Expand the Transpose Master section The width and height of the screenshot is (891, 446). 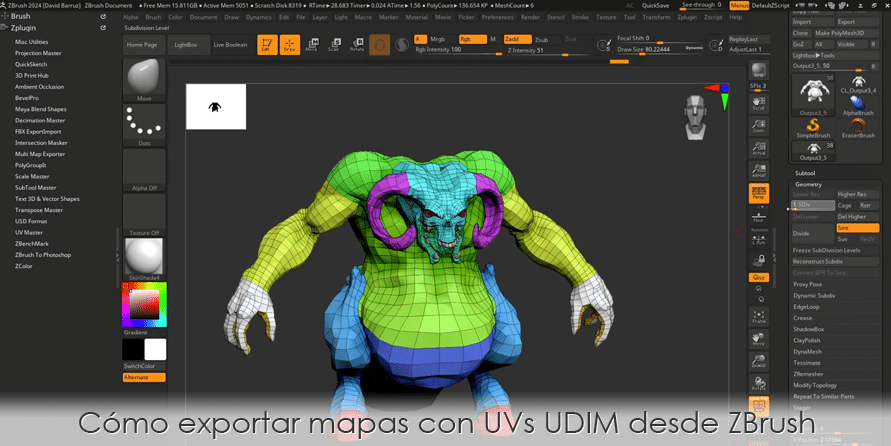39,210
